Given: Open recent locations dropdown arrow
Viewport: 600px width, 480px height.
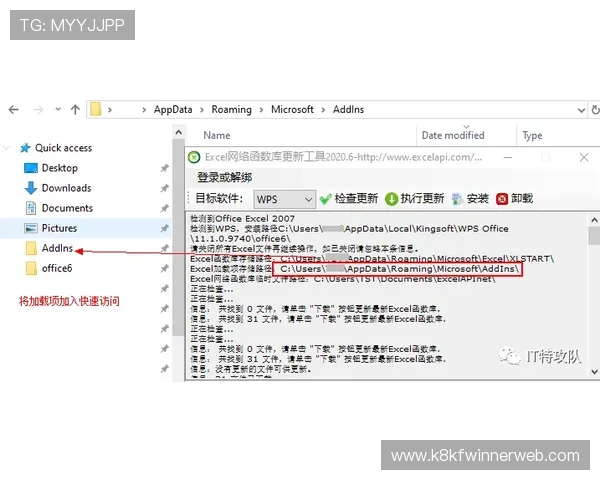Looking at the screenshot, I should 58,109.
